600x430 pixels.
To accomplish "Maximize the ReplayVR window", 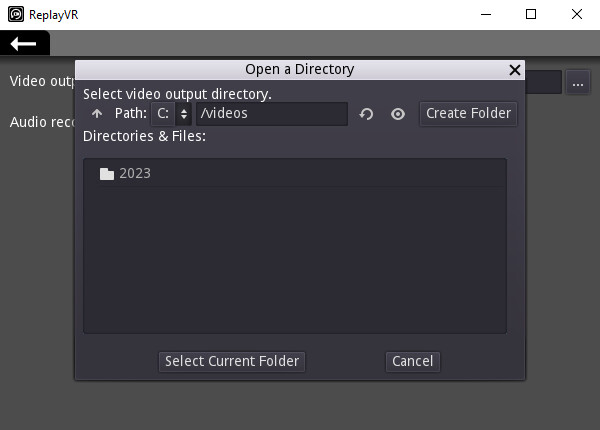I will click(531, 14).
